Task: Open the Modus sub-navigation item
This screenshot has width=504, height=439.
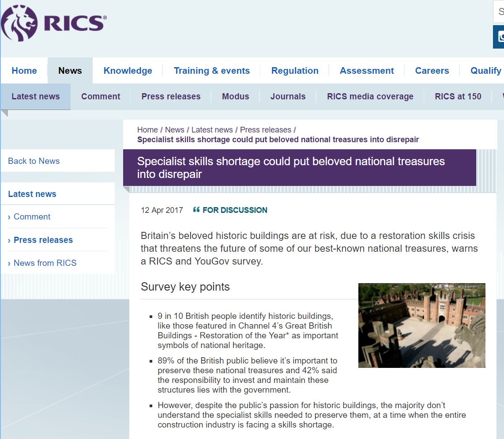Action: pyautogui.click(x=235, y=96)
